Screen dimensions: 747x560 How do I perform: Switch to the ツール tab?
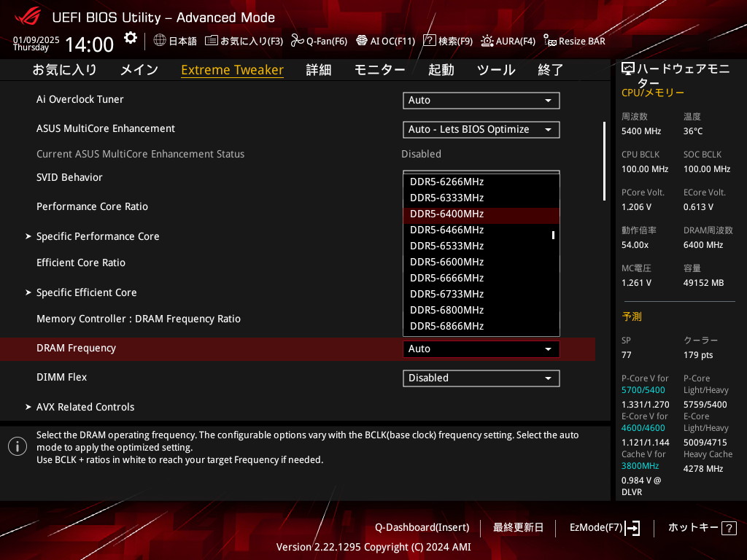pyautogui.click(x=496, y=70)
